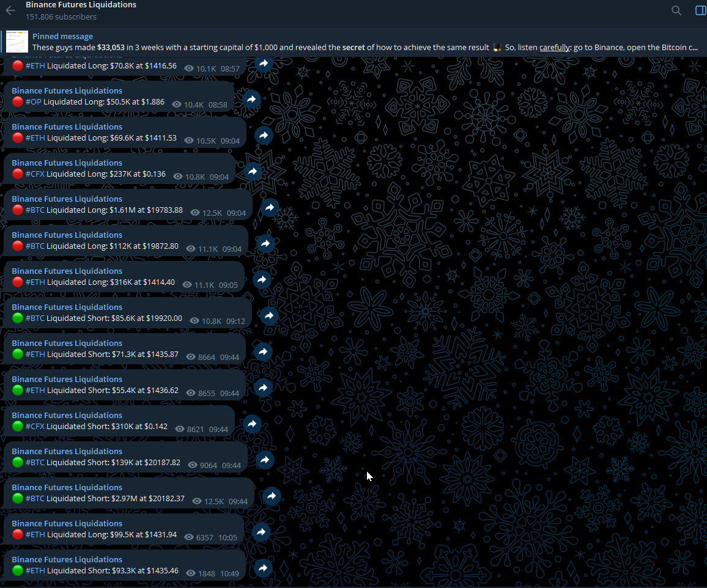The width and height of the screenshot is (707, 588).
Task: Click the 08:58 timestamp on #OP message
Action: tap(218, 105)
